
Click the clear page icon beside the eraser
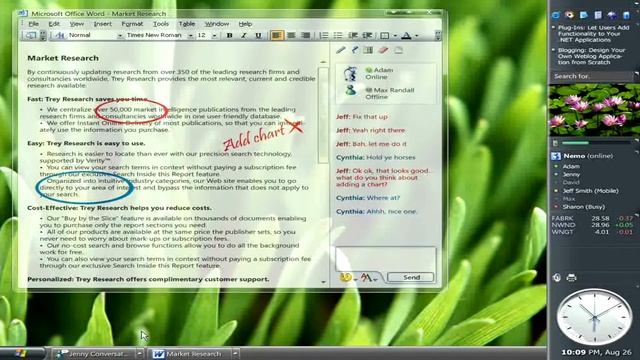pos(398,50)
